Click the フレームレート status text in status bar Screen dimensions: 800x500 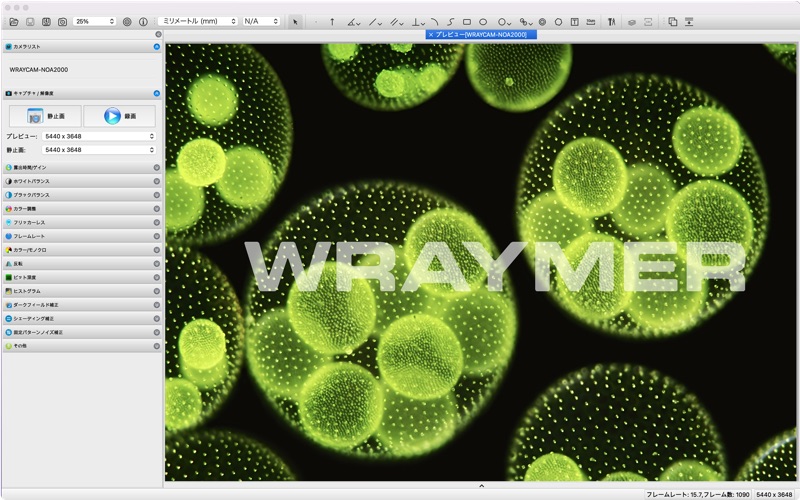pos(697,494)
